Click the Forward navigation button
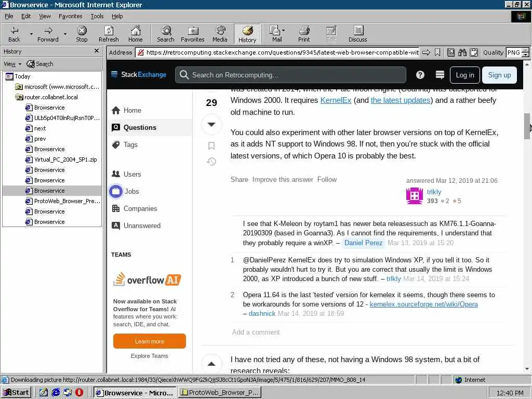The height and width of the screenshot is (399, 532). (48, 34)
